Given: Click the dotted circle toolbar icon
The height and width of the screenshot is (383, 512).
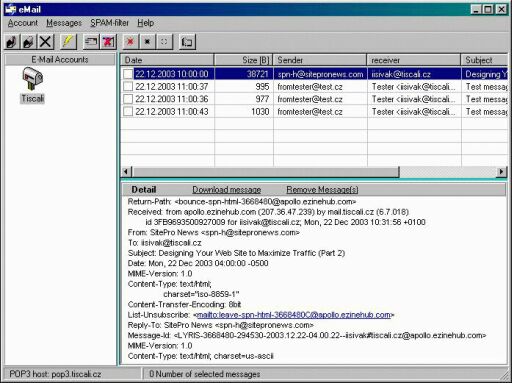Looking at the screenshot, I should click(x=164, y=42).
